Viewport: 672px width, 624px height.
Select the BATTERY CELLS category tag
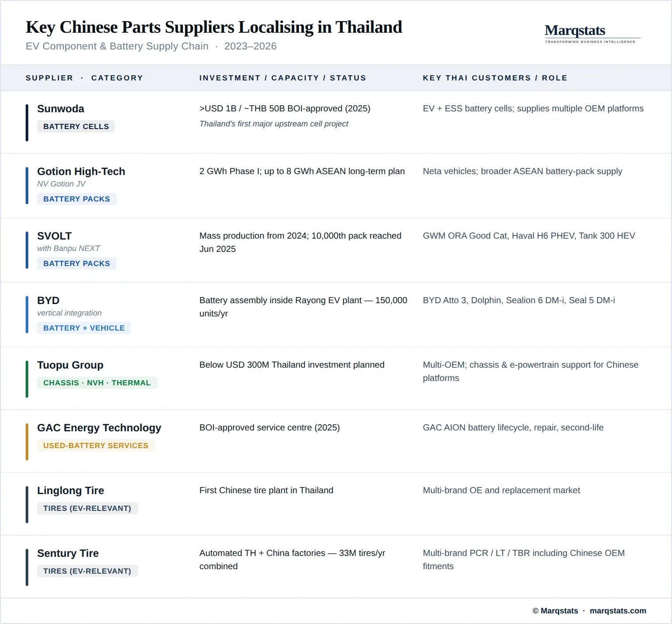coord(76,126)
